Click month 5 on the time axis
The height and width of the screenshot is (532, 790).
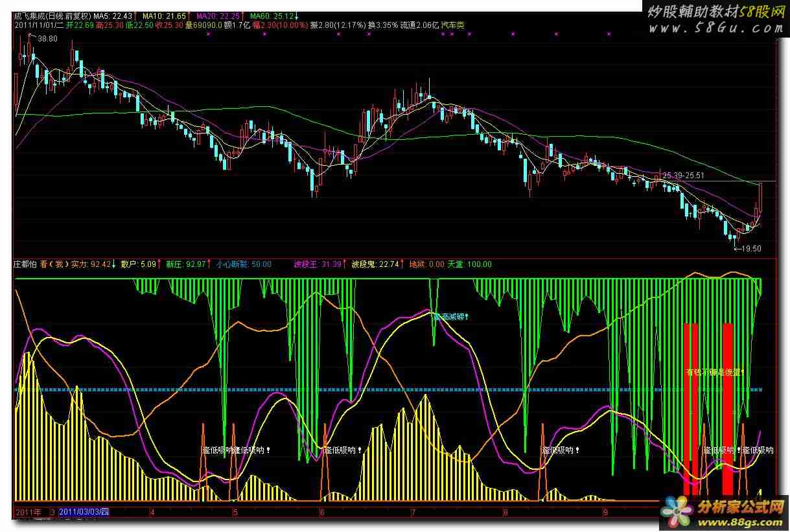click(236, 512)
